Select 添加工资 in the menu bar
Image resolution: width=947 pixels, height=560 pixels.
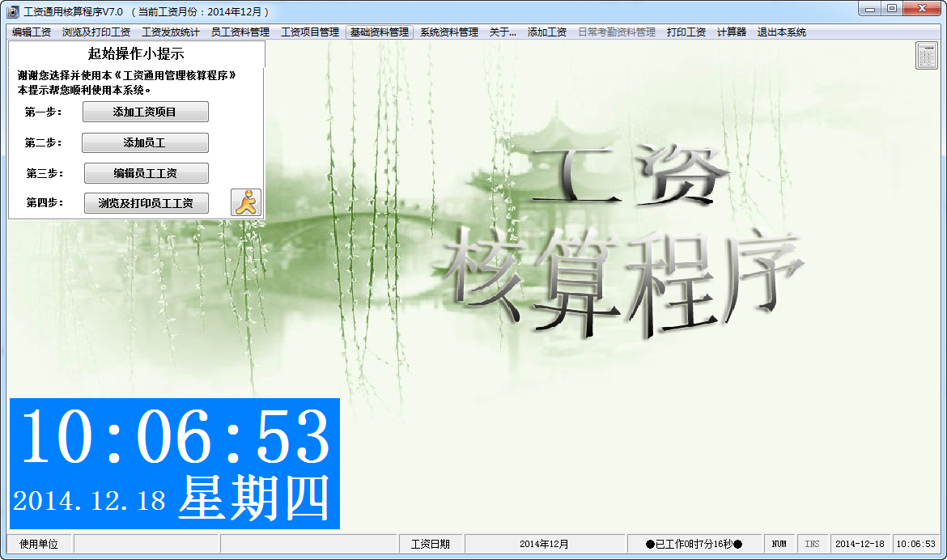pos(546,32)
